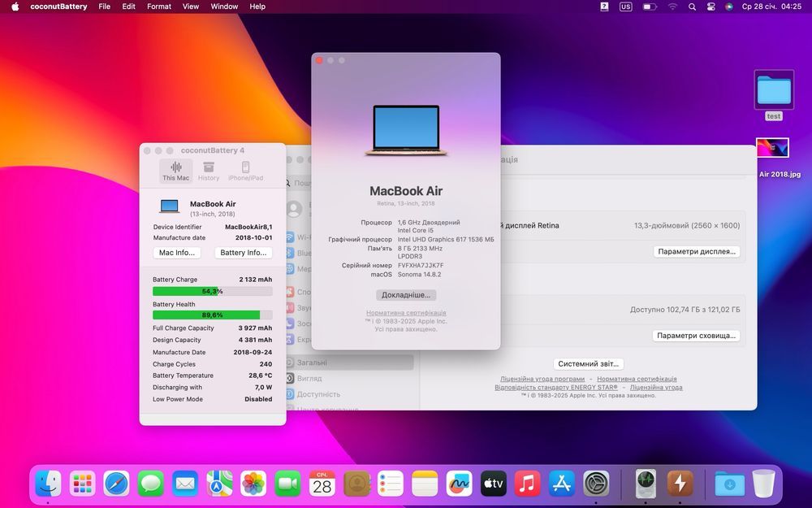Open the Apple menu
Image resolution: width=812 pixels, height=508 pixels.
tap(15, 7)
